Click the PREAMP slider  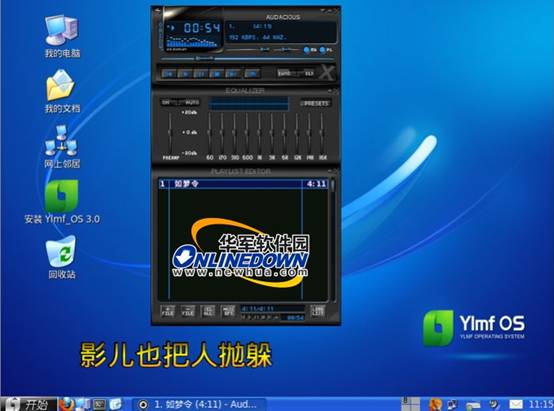(x=170, y=133)
